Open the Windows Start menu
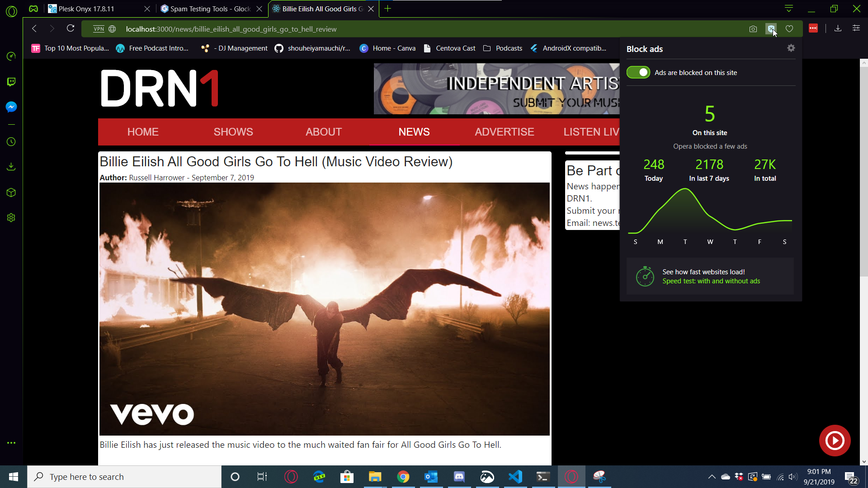This screenshot has height=488, width=868. click(14, 477)
